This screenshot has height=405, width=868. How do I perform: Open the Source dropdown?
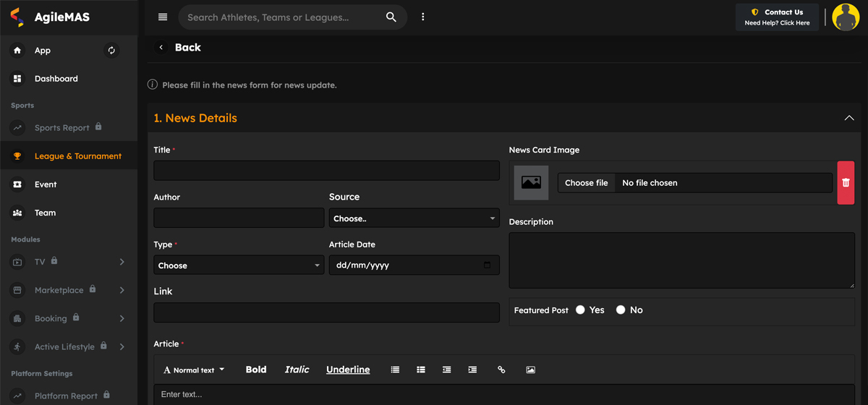tap(414, 218)
